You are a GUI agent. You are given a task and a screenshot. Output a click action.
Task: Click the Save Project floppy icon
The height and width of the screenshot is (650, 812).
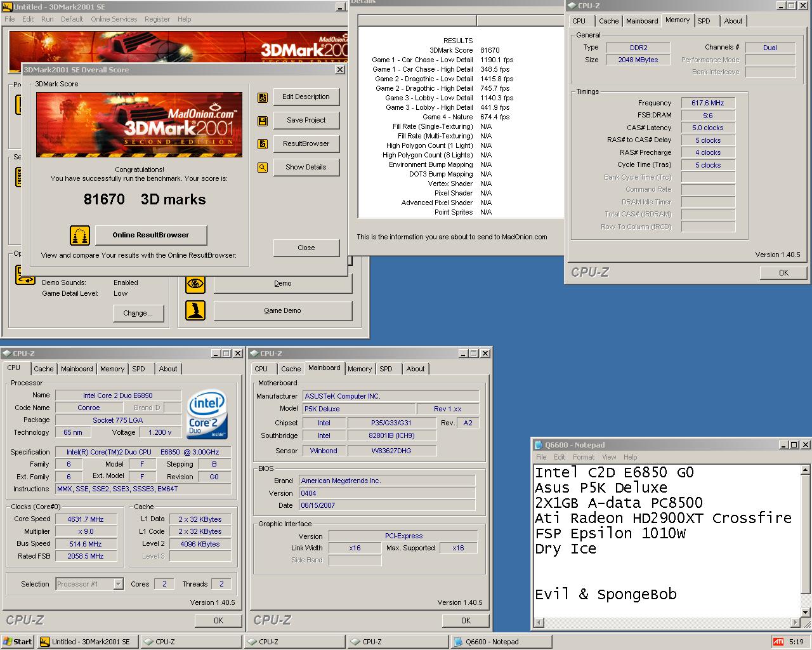tap(263, 121)
